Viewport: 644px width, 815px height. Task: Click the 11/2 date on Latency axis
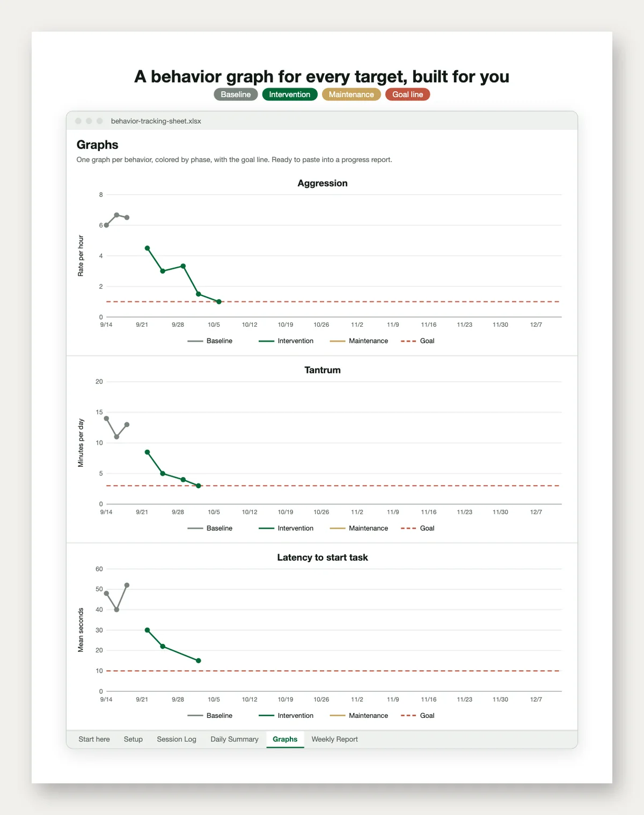(x=357, y=700)
